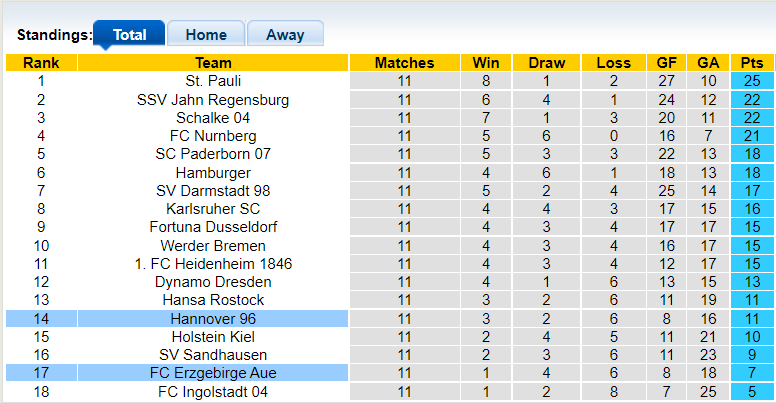Select Karlsruher SC from the table
This screenshot has height=403, width=776.
213,209
